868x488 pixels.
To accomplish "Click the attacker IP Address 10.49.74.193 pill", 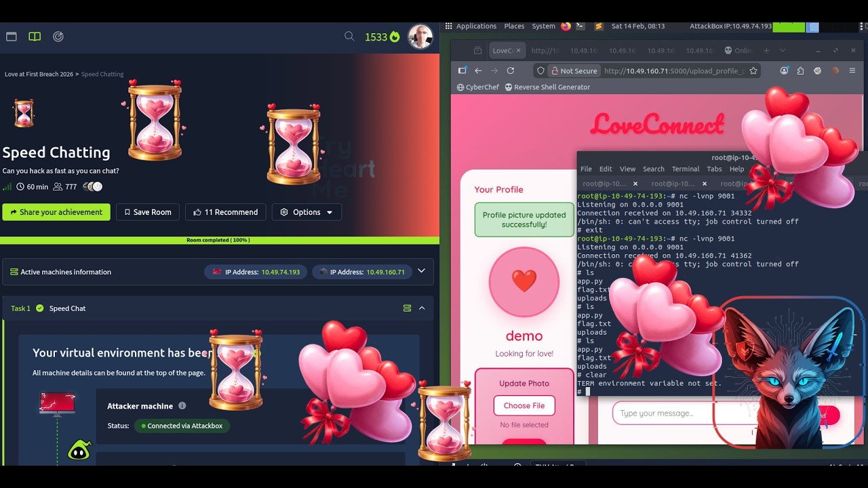I will click(256, 272).
